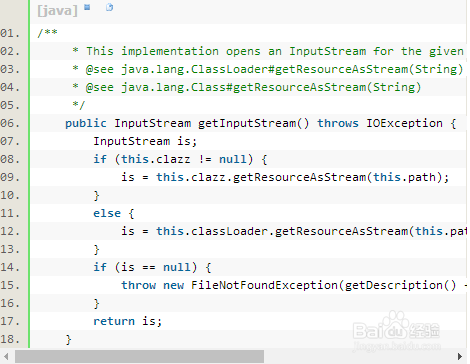Viewport: 470px width, 364px height.
Task: Click 'getDescription()' on line 15
Action: (400, 285)
